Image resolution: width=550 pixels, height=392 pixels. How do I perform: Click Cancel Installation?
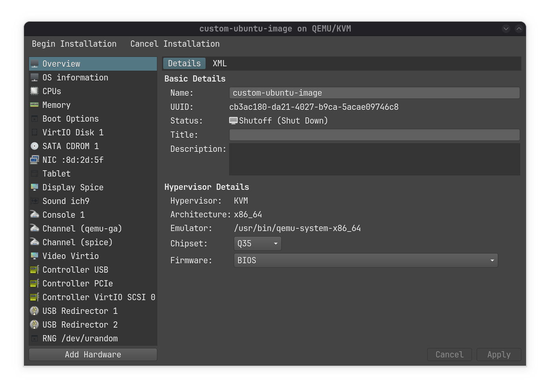175,44
